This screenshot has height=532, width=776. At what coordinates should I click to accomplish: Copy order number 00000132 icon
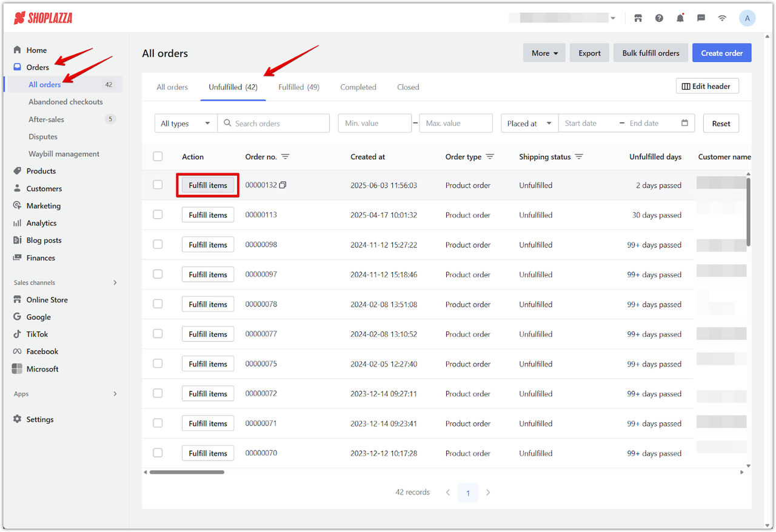click(x=283, y=185)
